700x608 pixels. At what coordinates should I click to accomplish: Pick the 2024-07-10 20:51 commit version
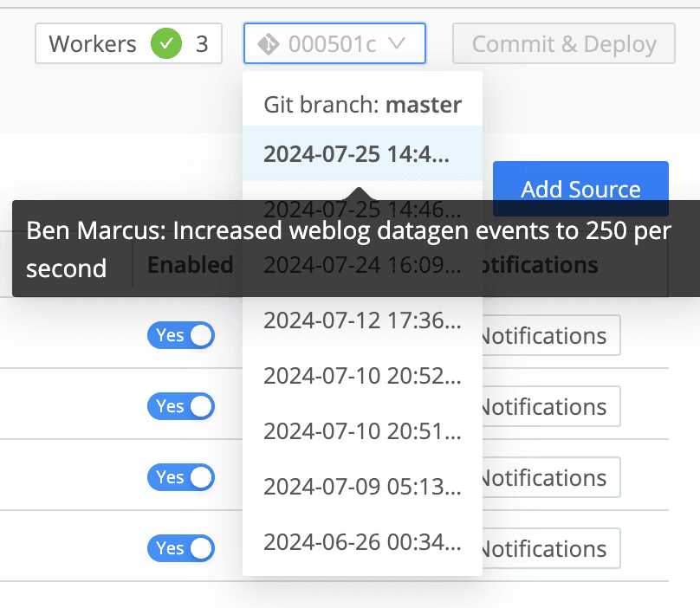coord(361,430)
